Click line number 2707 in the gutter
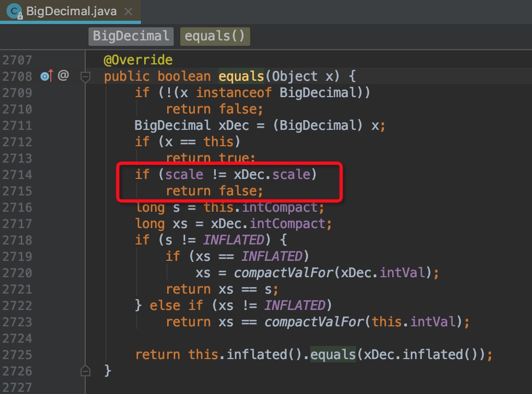 pos(17,61)
